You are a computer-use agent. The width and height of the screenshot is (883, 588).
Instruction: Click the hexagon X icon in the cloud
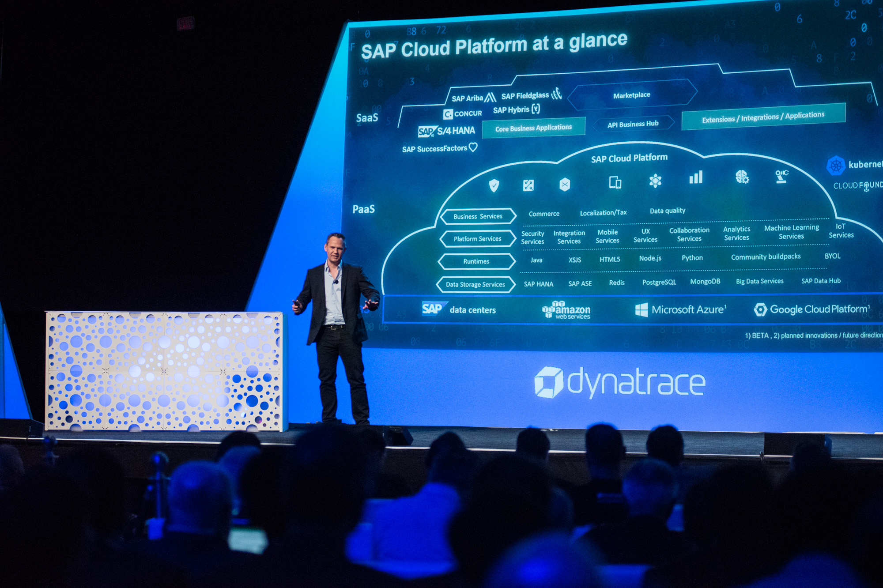click(565, 184)
